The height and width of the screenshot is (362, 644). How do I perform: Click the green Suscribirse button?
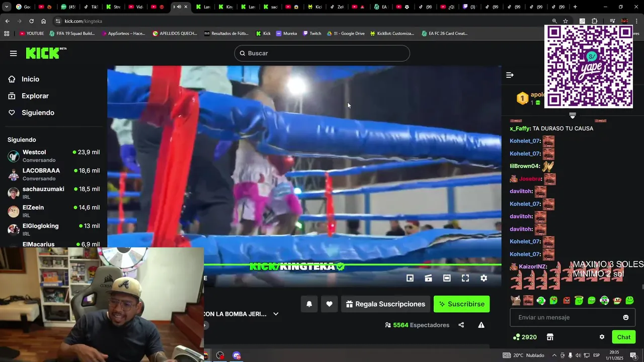click(x=461, y=304)
